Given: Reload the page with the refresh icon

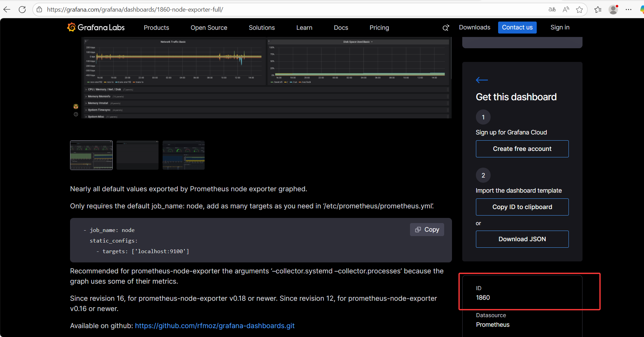Looking at the screenshot, I should point(22,10).
